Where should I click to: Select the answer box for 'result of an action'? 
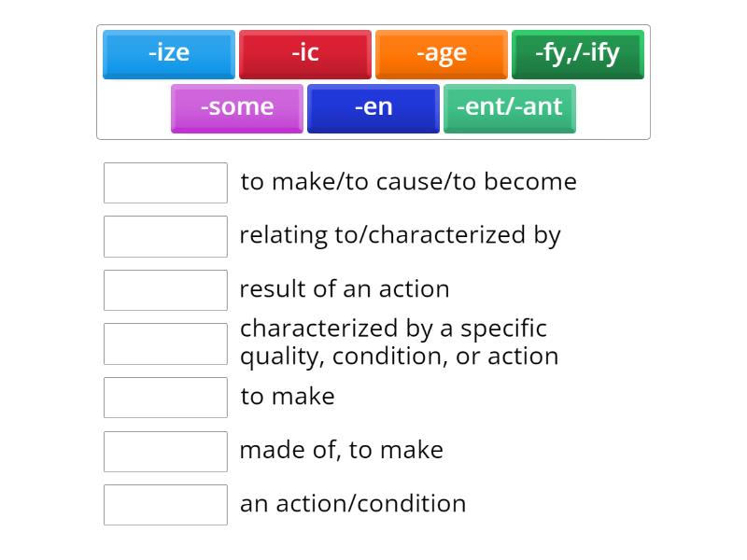coord(165,289)
